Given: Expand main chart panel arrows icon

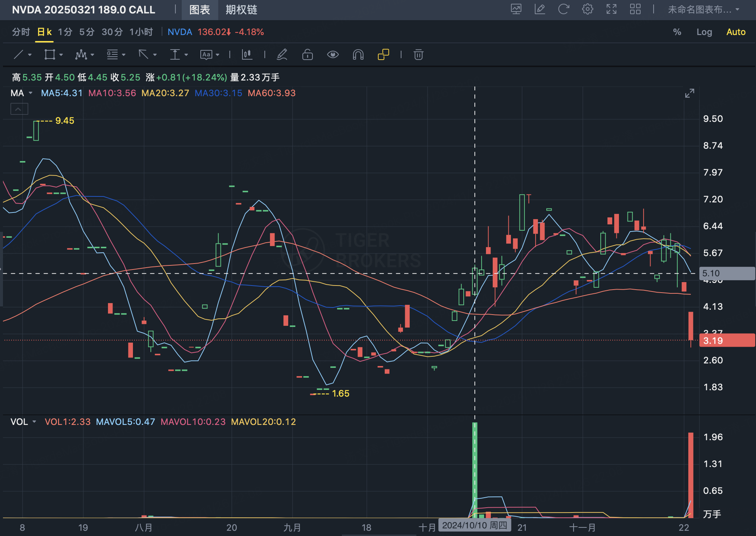Looking at the screenshot, I should click(689, 93).
